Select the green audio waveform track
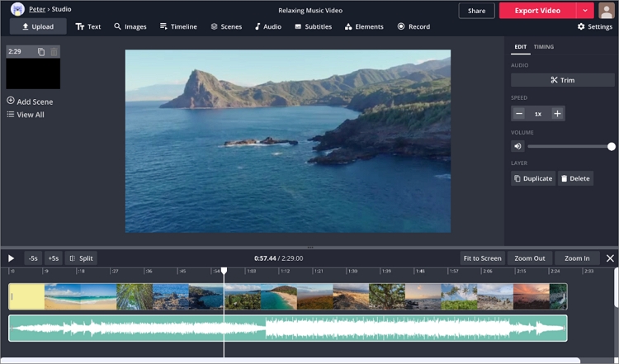Image resolution: width=619 pixels, height=364 pixels. click(288, 328)
